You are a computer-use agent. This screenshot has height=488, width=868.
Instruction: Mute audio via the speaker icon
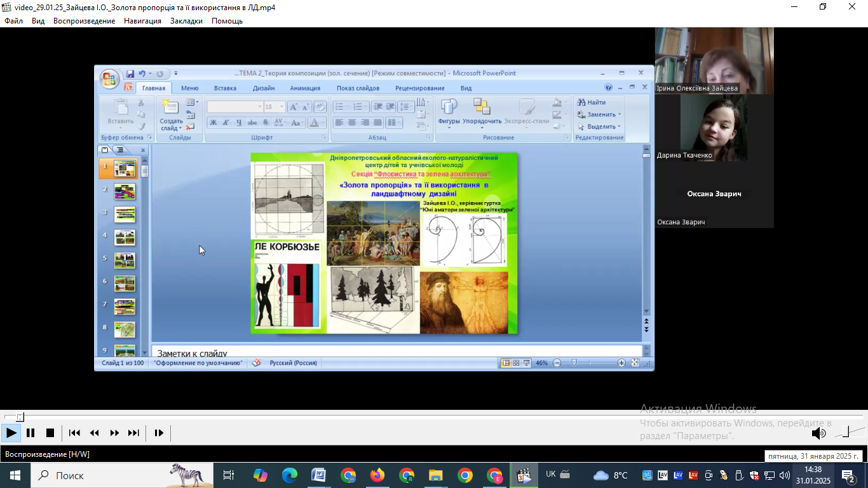point(818,433)
